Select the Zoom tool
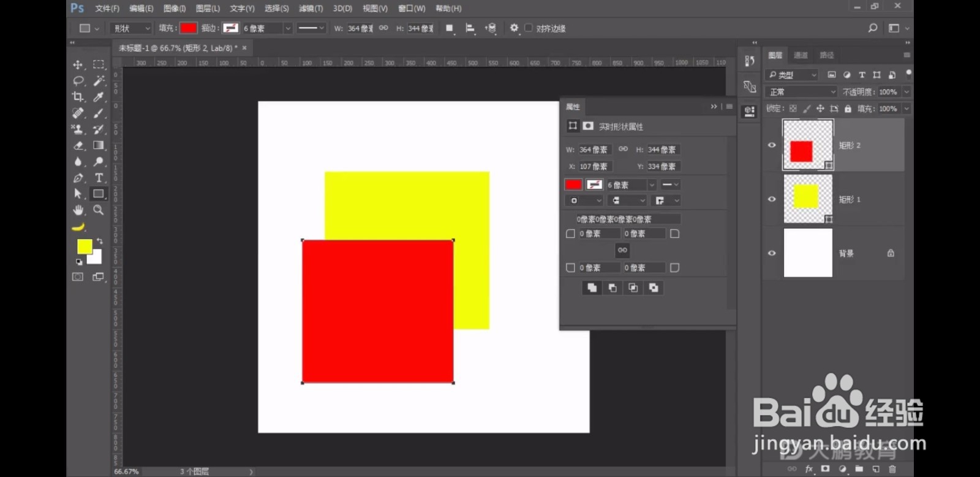This screenshot has width=980, height=477. pyautogui.click(x=98, y=210)
